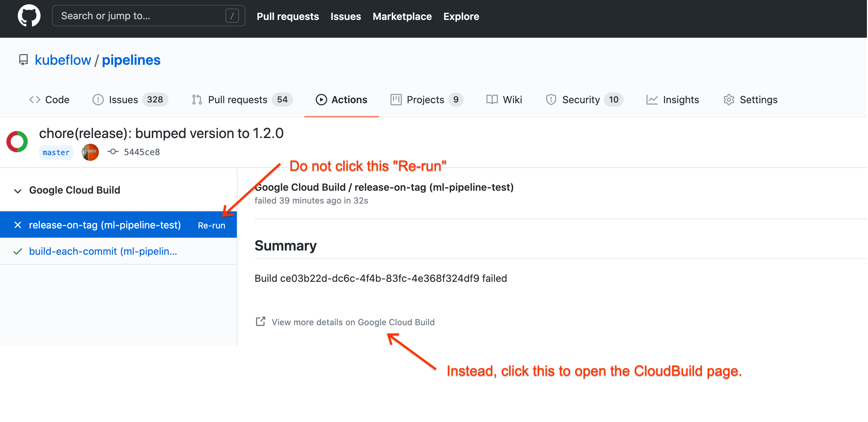The image size is (868, 422).
Task: Open the Insights tab
Action: coord(673,100)
